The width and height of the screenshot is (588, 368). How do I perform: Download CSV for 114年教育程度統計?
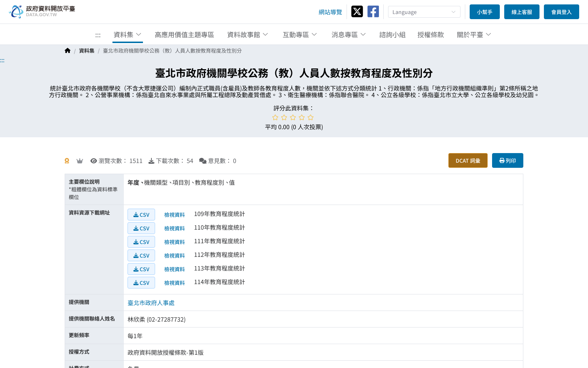point(141,283)
